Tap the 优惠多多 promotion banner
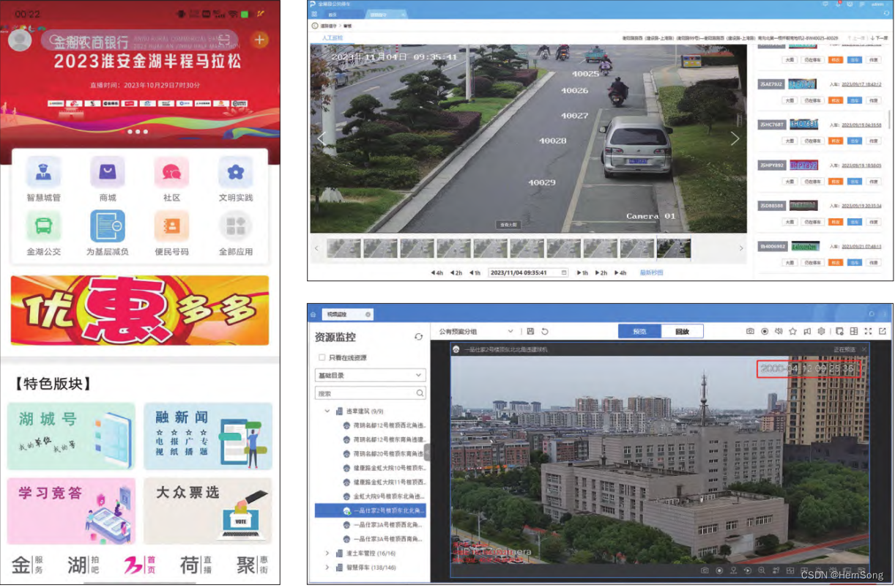This screenshot has width=895, height=588. [x=140, y=310]
